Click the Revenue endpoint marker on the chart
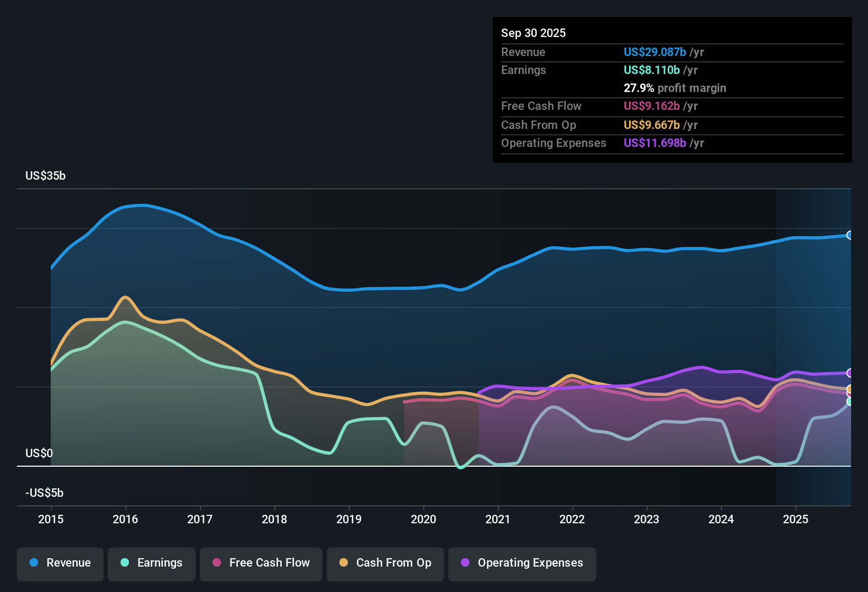The height and width of the screenshot is (592, 868). (x=850, y=235)
